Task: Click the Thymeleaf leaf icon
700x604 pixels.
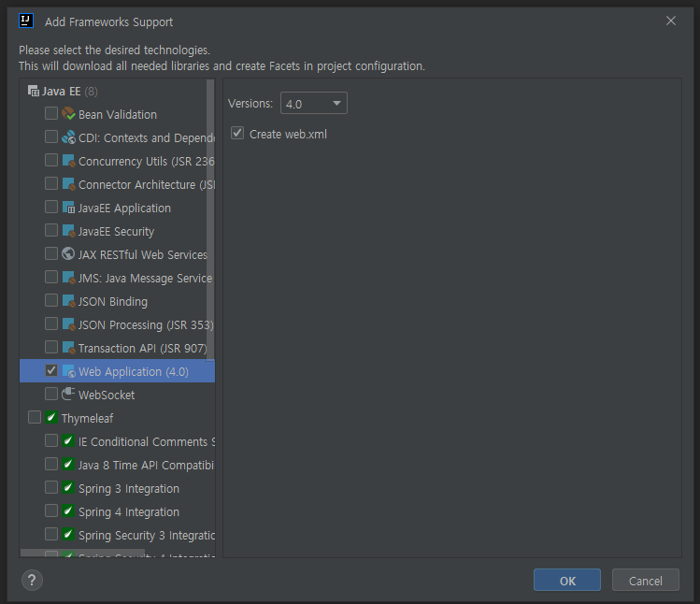Action: [51, 418]
